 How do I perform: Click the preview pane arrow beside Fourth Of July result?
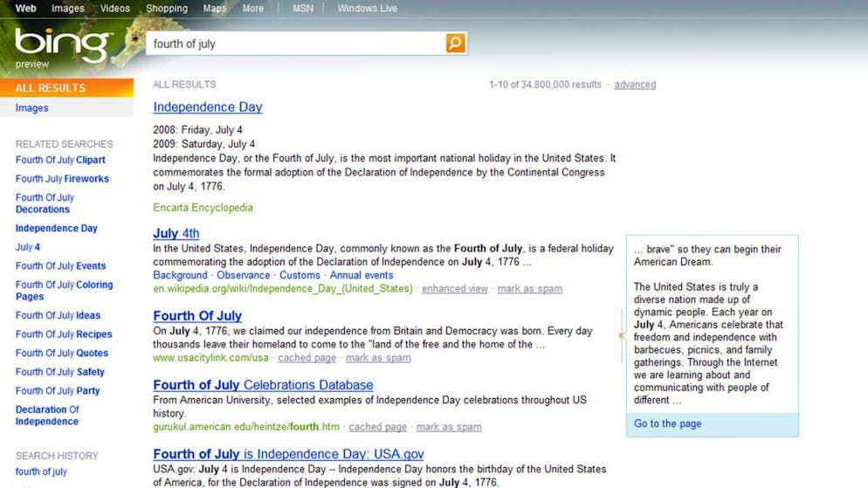point(622,334)
